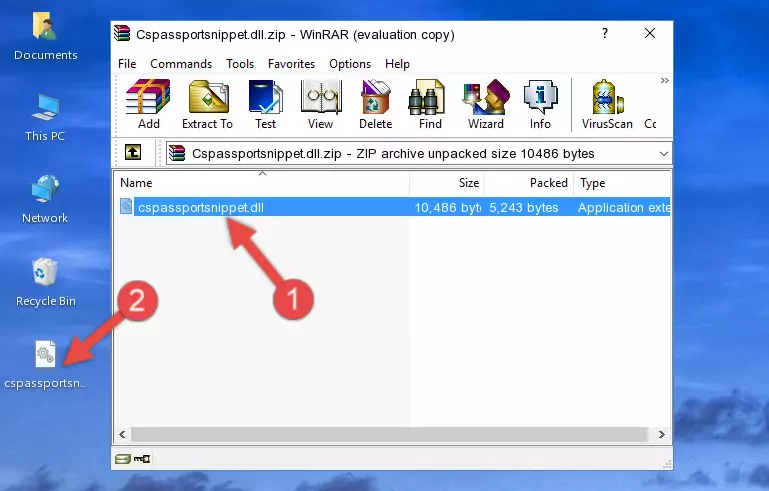
Task: Click the archive icon in the address bar
Action: 178,154
